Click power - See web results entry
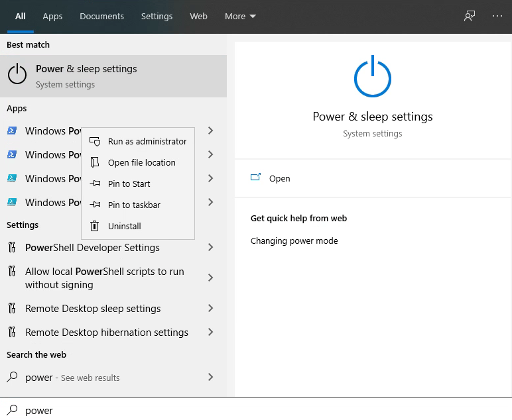The width and height of the screenshot is (512, 420). coord(113,378)
